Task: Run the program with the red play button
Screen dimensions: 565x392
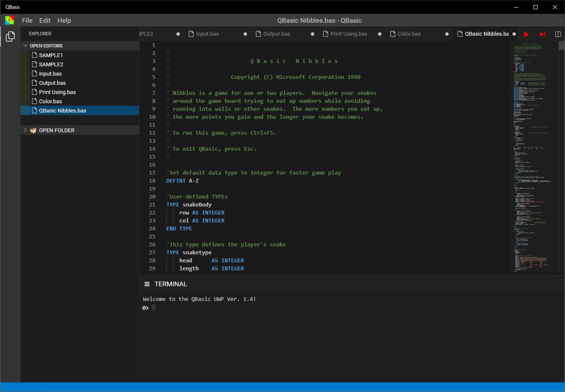Action: [x=526, y=34]
